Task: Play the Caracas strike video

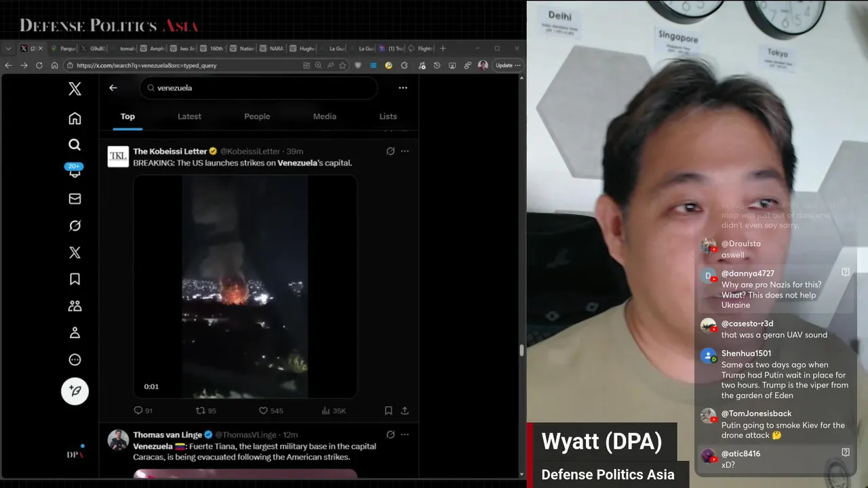Action: point(245,287)
